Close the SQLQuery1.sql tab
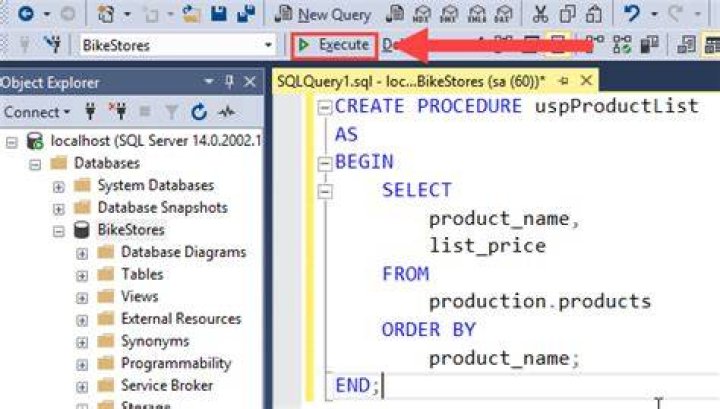Viewport: 720px width, 409px height. pyautogui.click(x=586, y=81)
